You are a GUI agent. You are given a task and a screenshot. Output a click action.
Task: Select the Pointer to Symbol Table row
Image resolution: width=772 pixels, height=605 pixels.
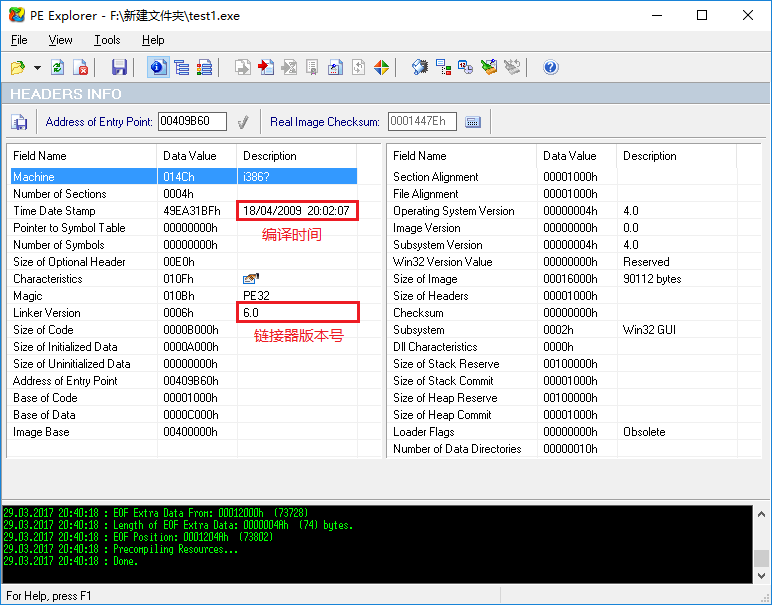pyautogui.click(x=184, y=228)
